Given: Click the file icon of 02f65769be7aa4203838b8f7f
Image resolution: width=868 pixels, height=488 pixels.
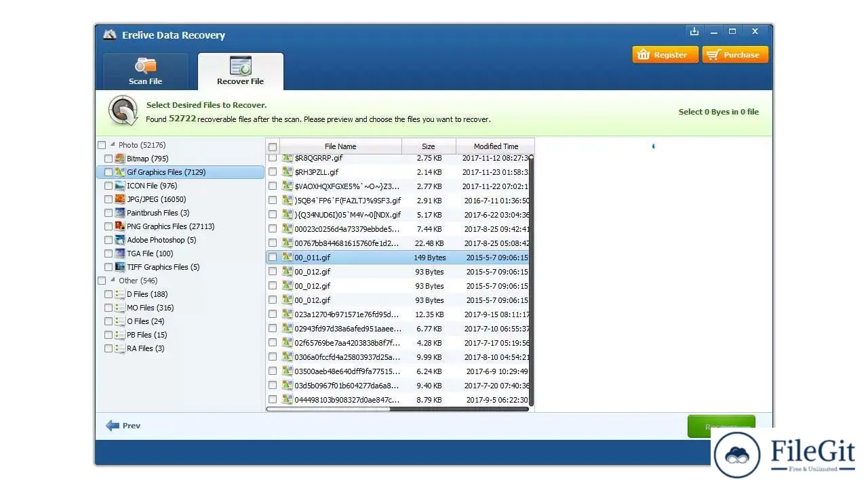Looking at the screenshot, I should (288, 343).
